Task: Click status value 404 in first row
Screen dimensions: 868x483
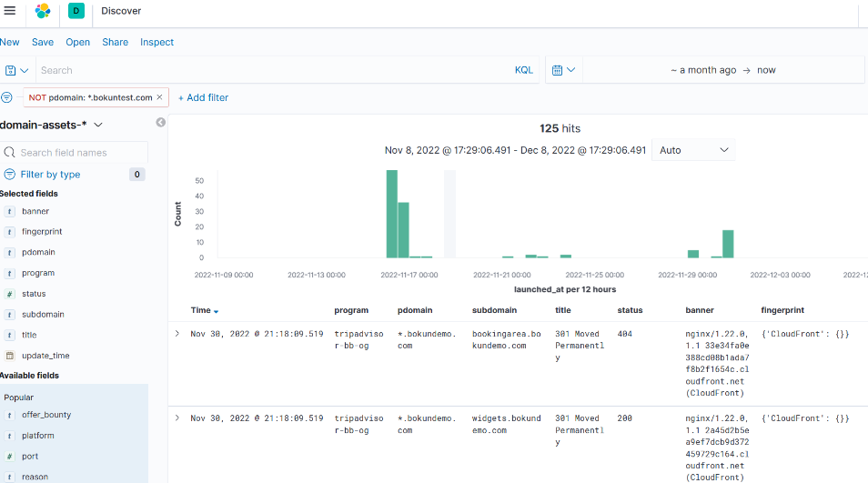Action: tap(624, 334)
